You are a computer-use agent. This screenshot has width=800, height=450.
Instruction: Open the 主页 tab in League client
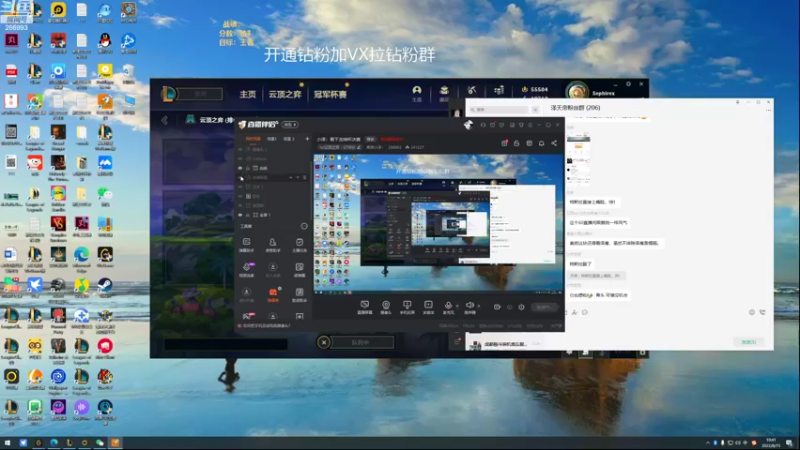[x=247, y=94]
